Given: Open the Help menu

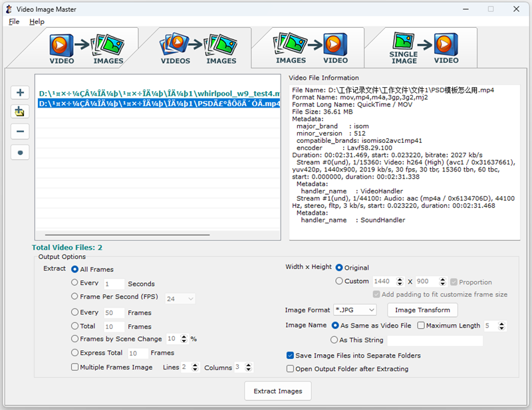Looking at the screenshot, I should click(x=37, y=21).
